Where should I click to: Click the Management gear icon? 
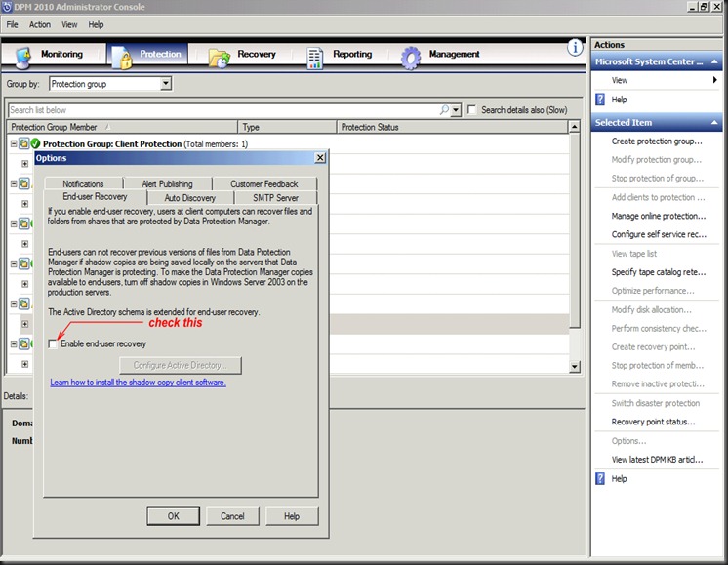(411, 58)
